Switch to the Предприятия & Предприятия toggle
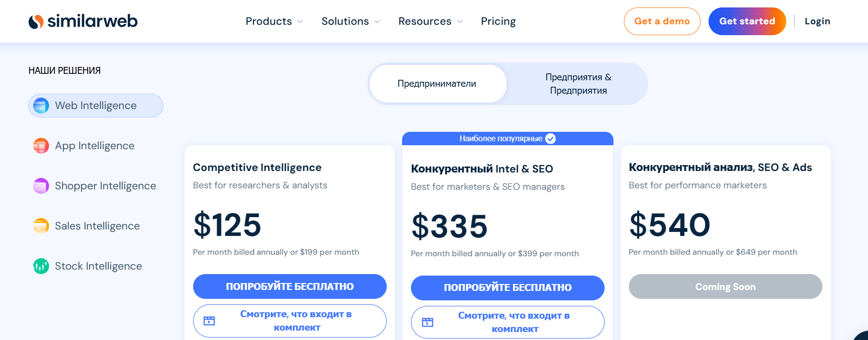 [578, 84]
